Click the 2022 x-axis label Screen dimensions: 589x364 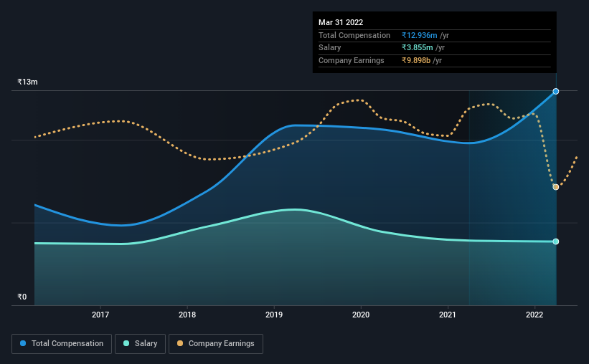tap(534, 315)
